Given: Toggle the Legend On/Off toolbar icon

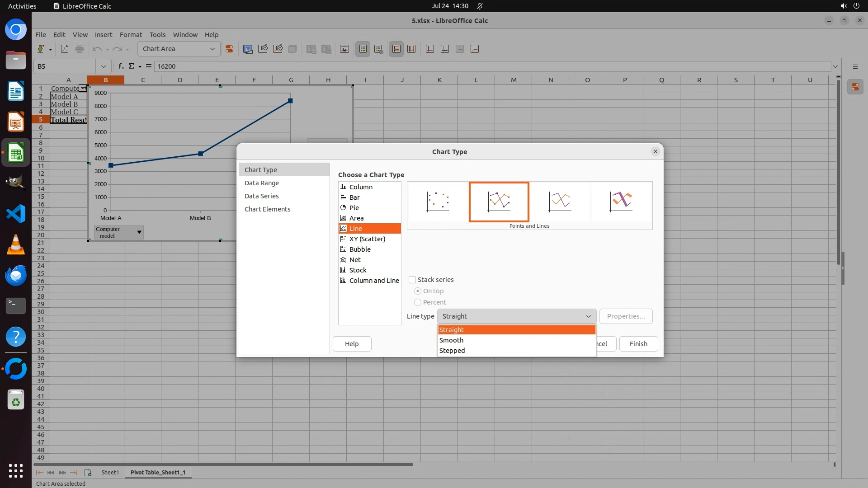Looking at the screenshot, I should point(363,49).
